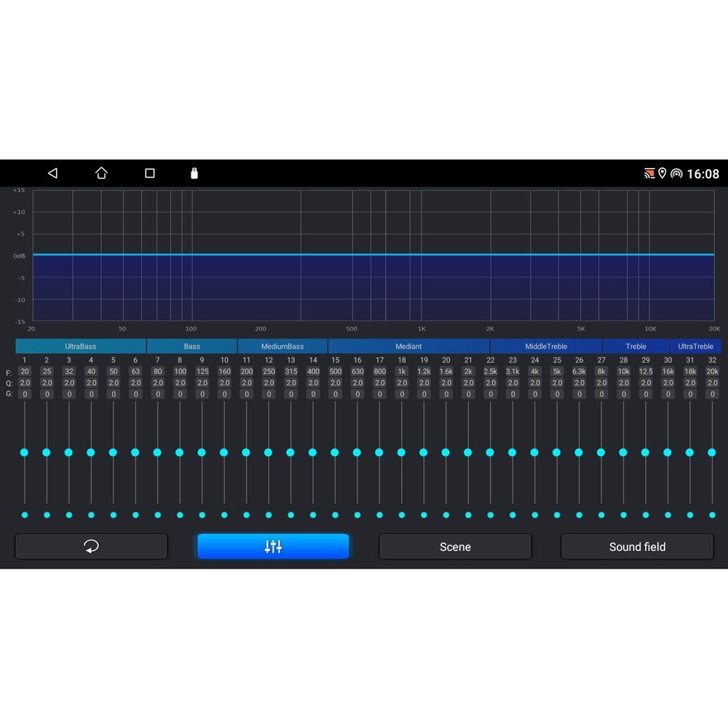Viewport: 728px width, 728px height.
Task: Tap the gain value of band 32
Action: 712,394
